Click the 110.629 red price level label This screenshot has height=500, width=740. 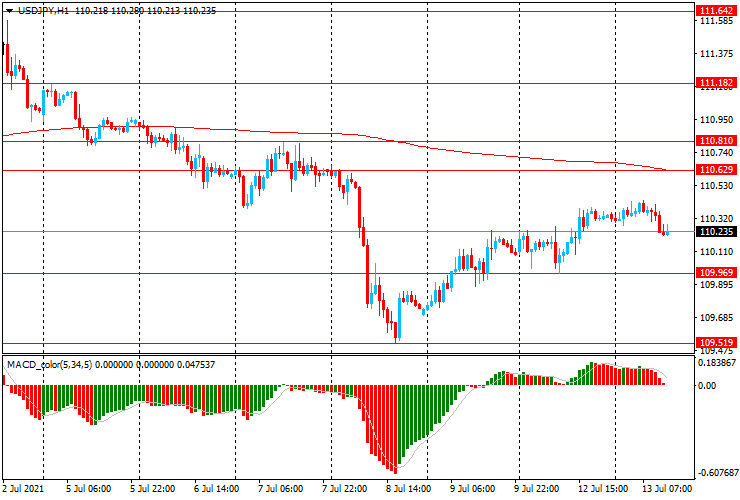tap(716, 169)
